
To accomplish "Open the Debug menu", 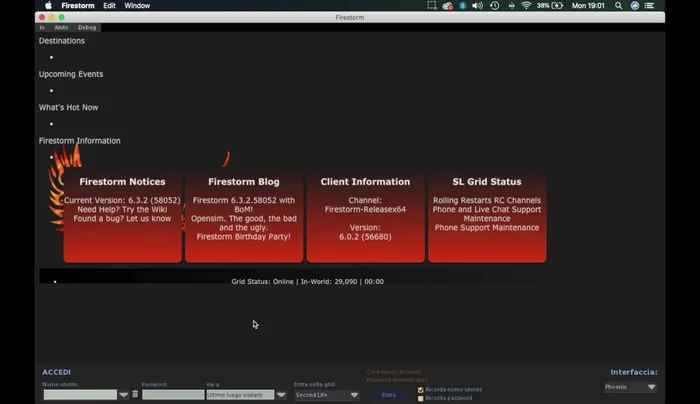I will click(x=87, y=27).
